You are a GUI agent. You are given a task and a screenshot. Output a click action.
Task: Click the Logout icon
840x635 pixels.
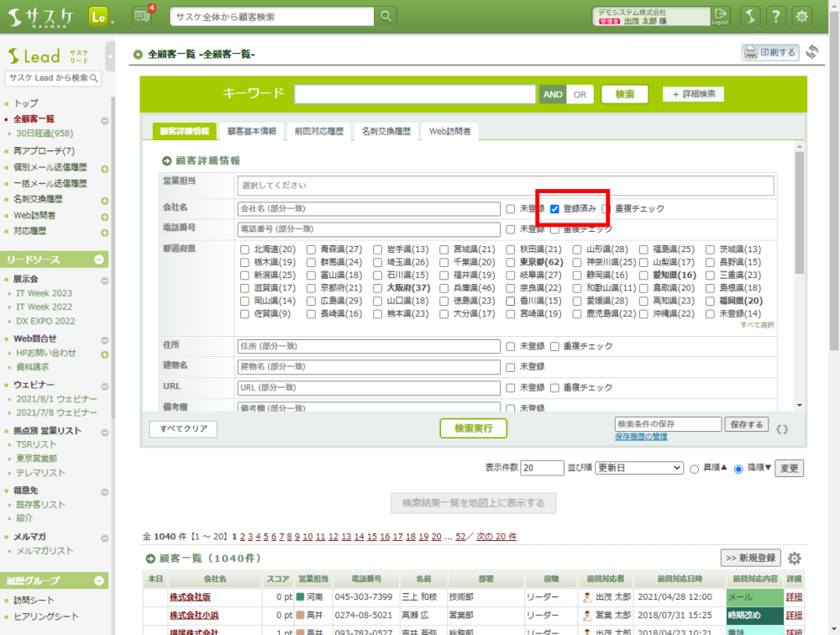tap(720, 16)
